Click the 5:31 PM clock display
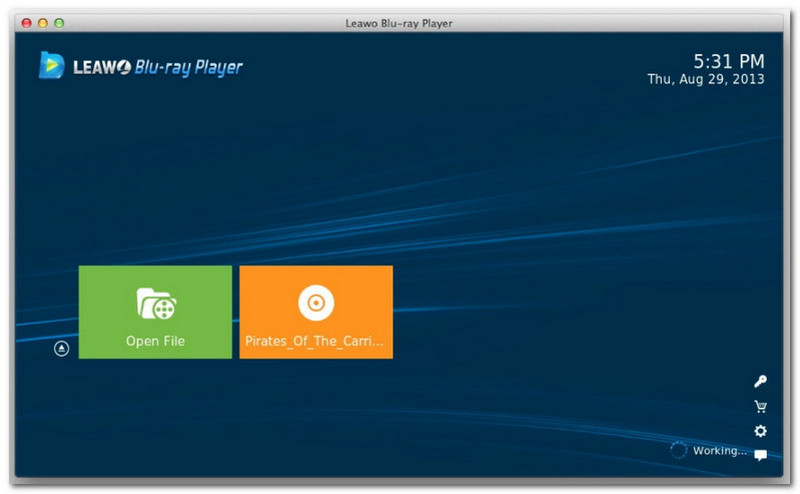800x494 pixels. click(728, 61)
